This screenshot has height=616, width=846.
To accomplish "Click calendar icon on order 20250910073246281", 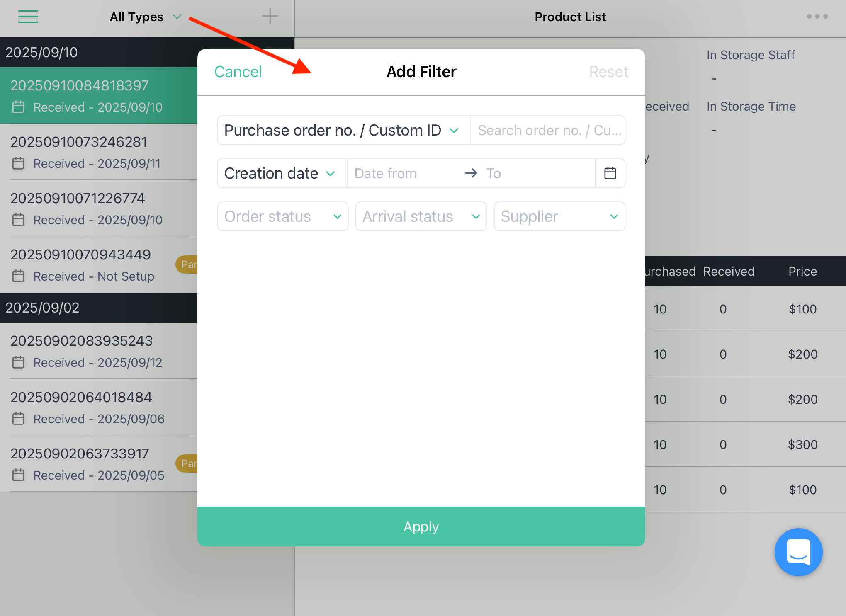I will (18, 163).
